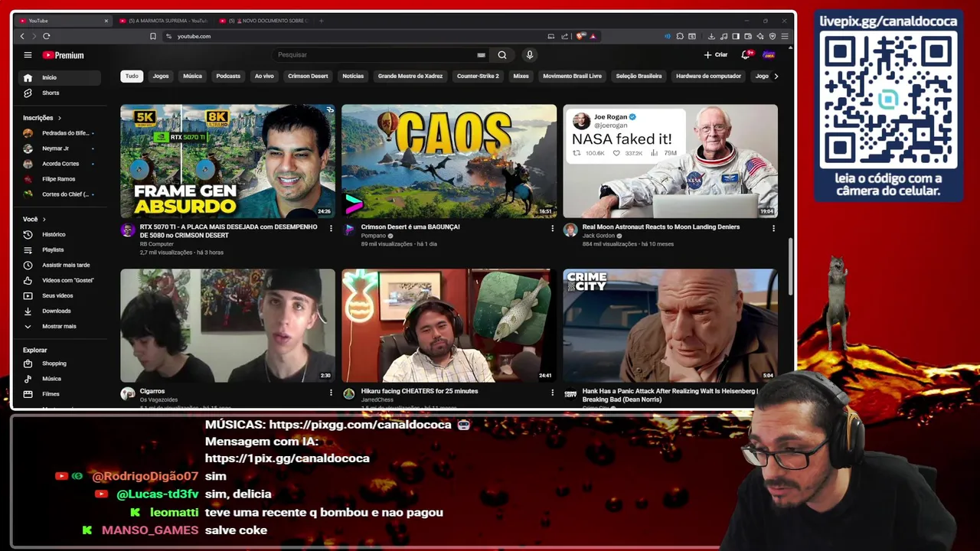Select the Ao vivo filter chip
Image resolution: width=980 pixels, height=551 pixels.
click(x=264, y=76)
